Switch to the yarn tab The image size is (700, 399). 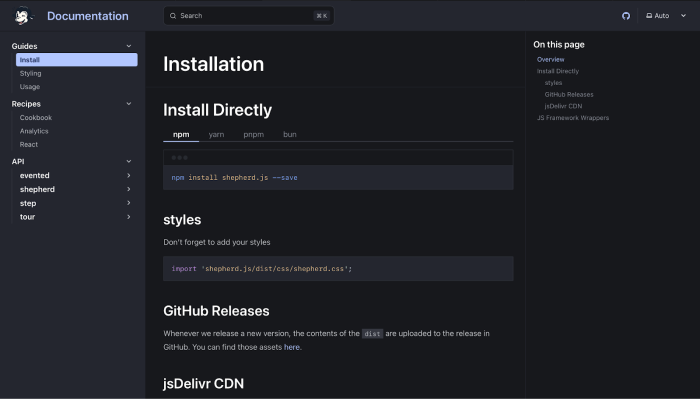click(217, 134)
